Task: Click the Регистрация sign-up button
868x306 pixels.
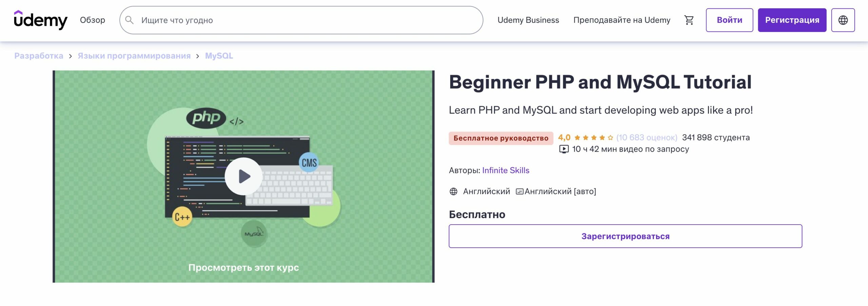Action: 792,20
